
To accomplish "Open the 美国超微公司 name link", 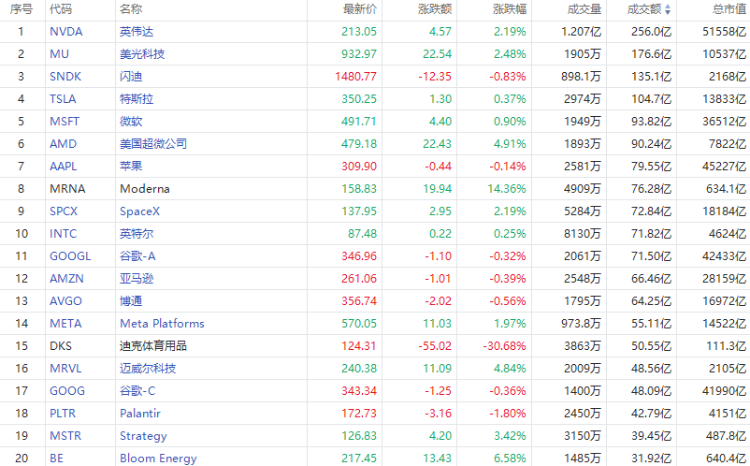I will point(153,144).
